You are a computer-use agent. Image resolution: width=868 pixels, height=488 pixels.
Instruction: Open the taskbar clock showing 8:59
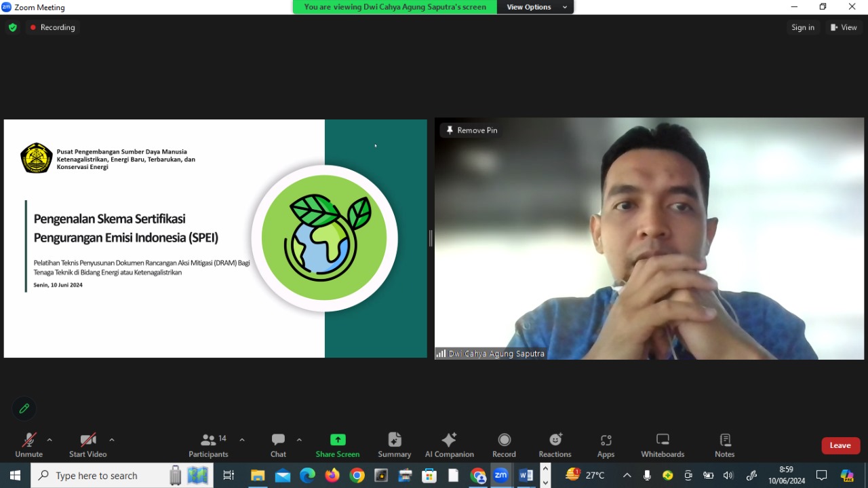pyautogui.click(x=787, y=475)
